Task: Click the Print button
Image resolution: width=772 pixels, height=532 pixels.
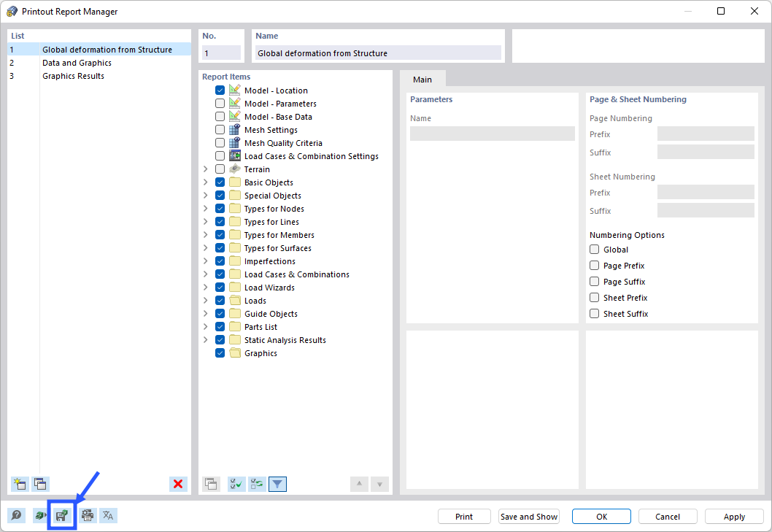Action: coord(464,516)
